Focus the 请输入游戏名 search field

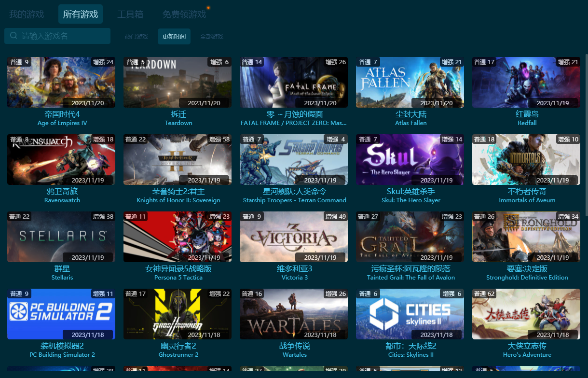tap(57, 36)
